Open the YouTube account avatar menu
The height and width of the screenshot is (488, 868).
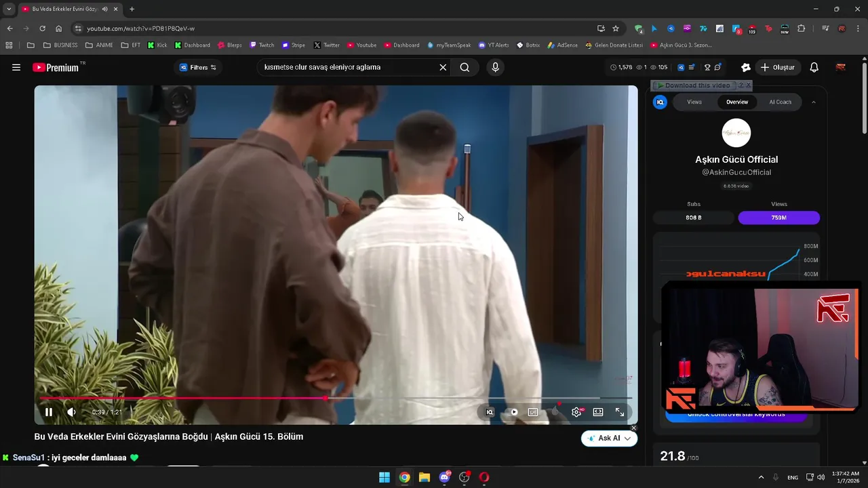pyautogui.click(x=841, y=67)
